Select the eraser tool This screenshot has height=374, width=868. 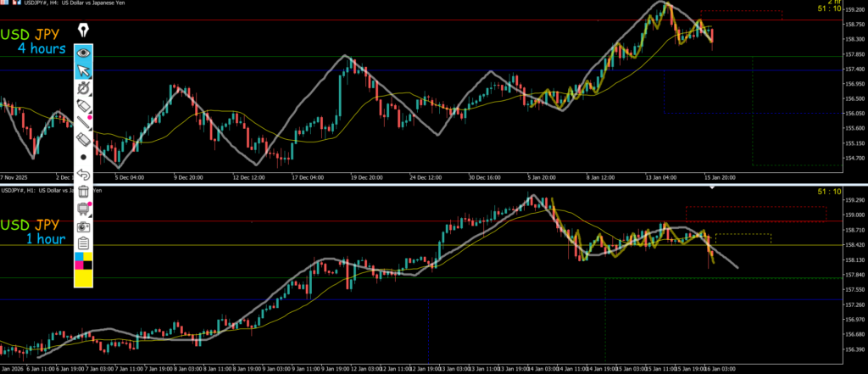pyautogui.click(x=83, y=139)
